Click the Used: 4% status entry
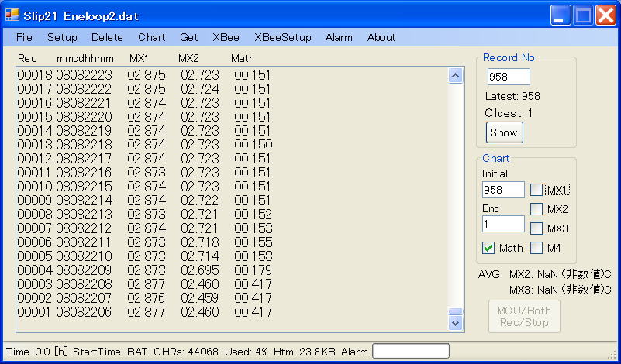621x364 pixels. [247, 352]
